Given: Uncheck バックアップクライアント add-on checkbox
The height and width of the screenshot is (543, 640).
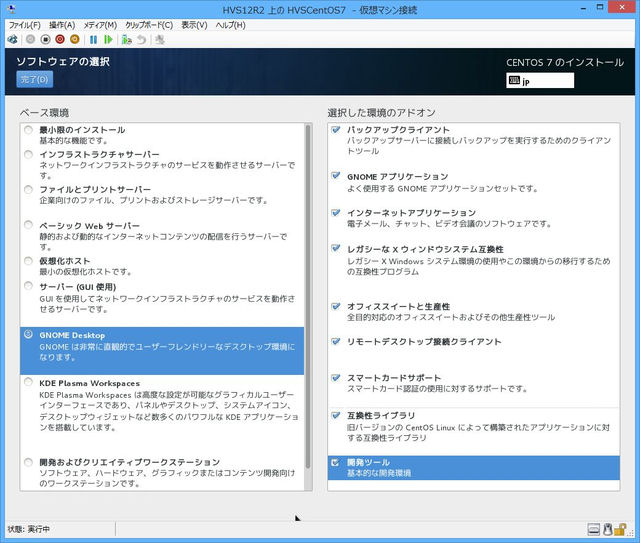Looking at the screenshot, I should [336, 129].
